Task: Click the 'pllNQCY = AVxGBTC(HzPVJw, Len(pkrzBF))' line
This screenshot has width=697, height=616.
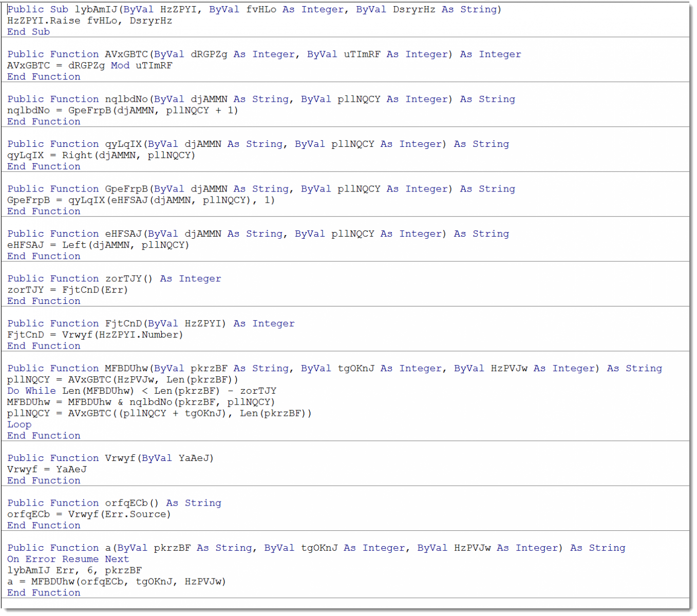Action: (x=123, y=380)
